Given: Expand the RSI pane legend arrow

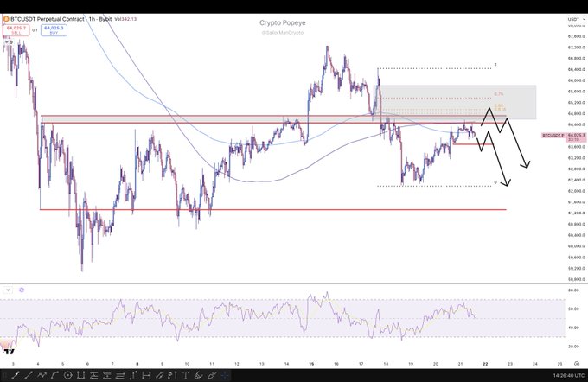Looking at the screenshot, I should pos(8,290).
